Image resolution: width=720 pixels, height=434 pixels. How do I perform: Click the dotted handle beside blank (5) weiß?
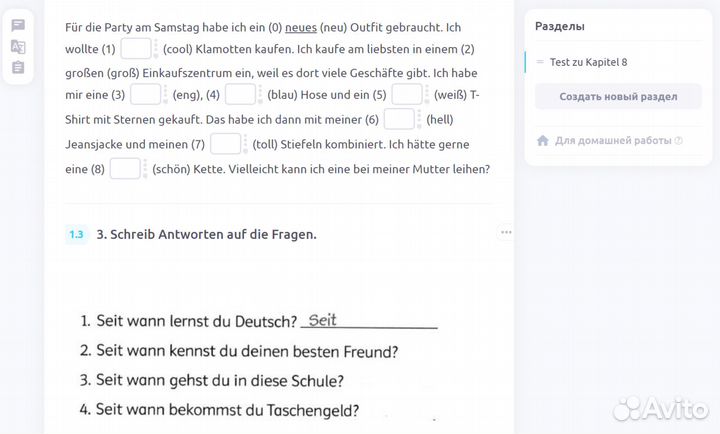pyautogui.click(x=426, y=95)
